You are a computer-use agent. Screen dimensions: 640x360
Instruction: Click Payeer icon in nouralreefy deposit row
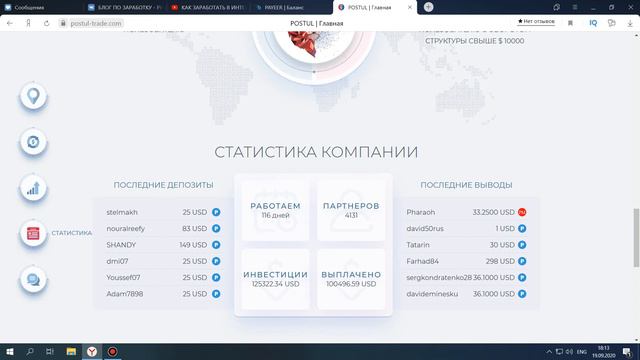(x=216, y=229)
